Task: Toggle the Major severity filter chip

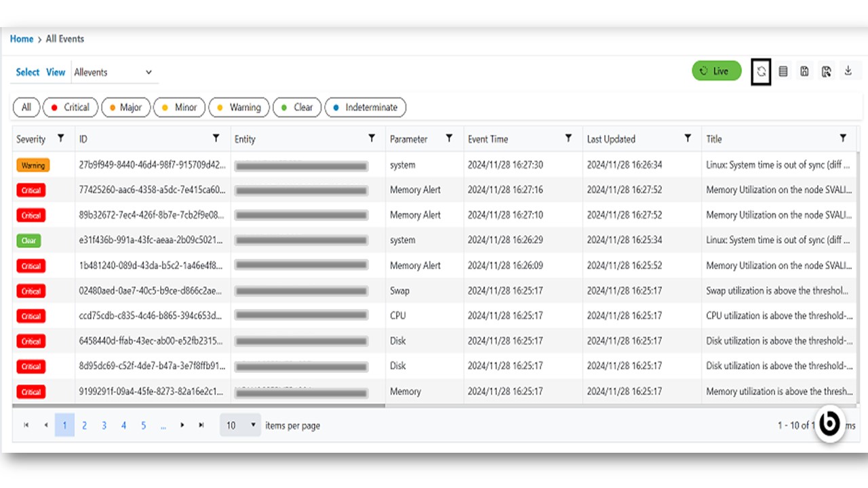Action: click(x=126, y=107)
